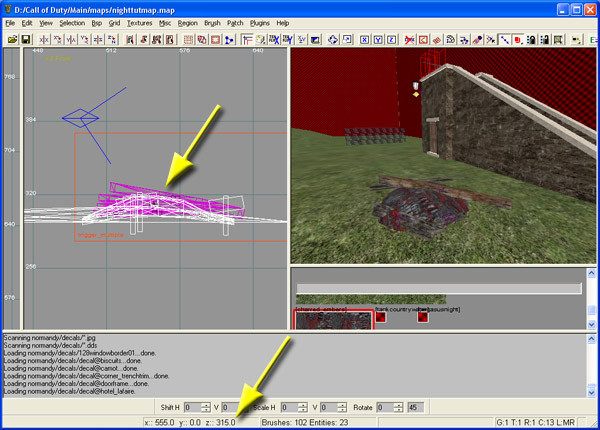
Task: Toggle the pressed blue diagonal-line toolbar button
Action: [504, 39]
